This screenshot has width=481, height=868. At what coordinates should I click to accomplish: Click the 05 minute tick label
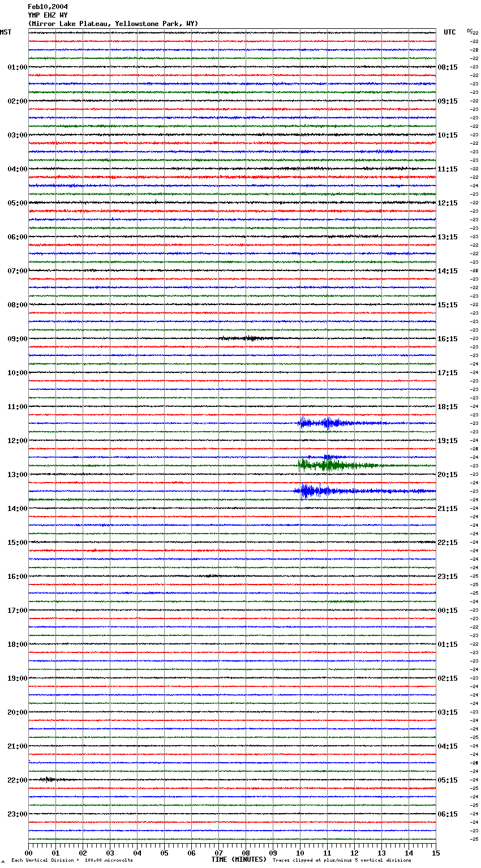164,853
